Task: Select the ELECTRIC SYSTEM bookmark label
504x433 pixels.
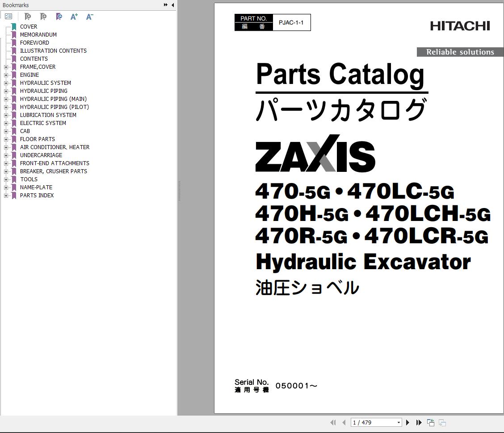Action: [43, 123]
